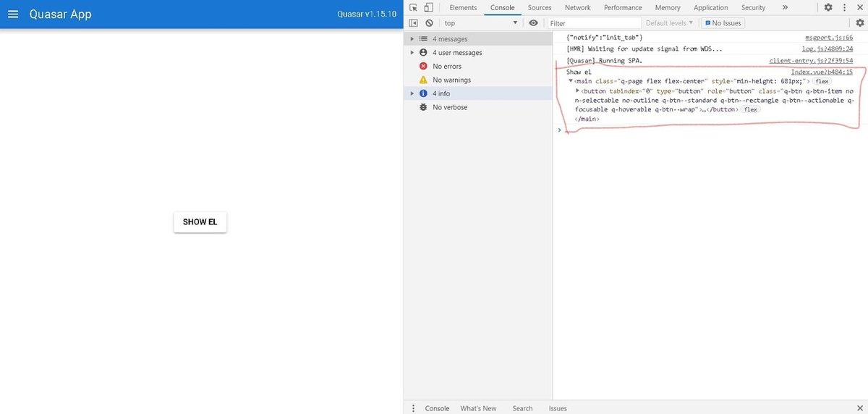Show more DevTools tabs chevron
Image resolution: width=868 pixels, height=414 pixels.
(785, 7)
